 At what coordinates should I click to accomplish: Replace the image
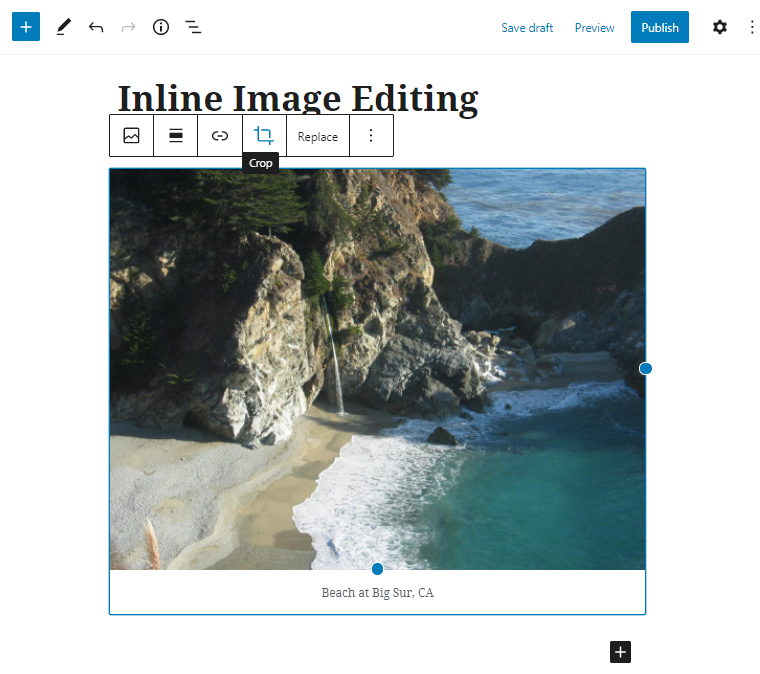coord(317,137)
